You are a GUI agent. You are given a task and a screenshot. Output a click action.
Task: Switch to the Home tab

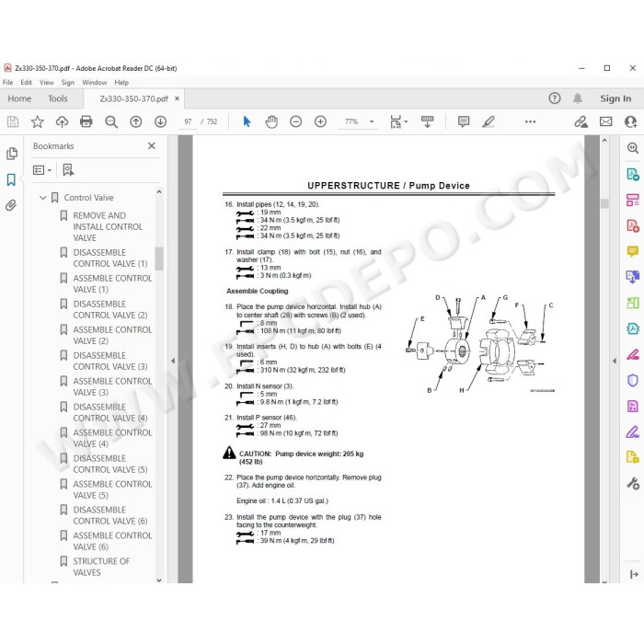click(x=19, y=98)
